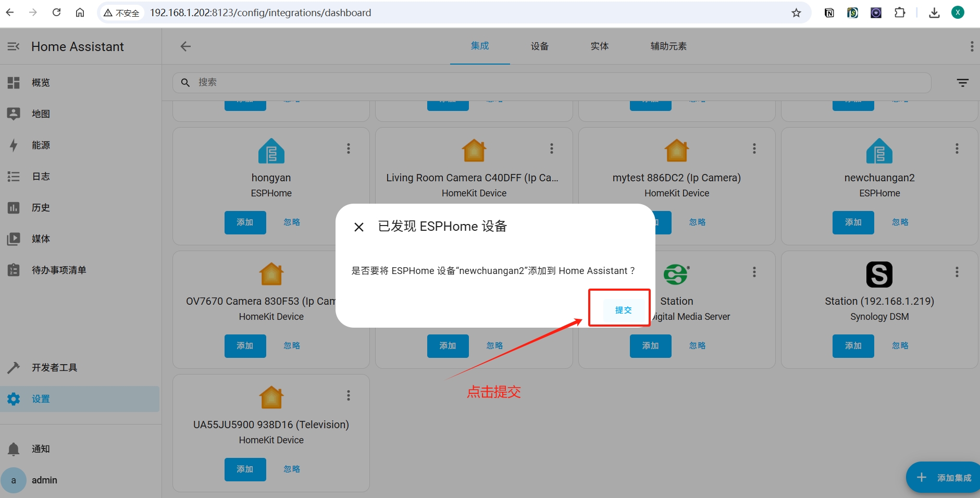Image resolution: width=980 pixels, height=498 pixels.
Task: Open the top-right overflow menu
Action: pyautogui.click(x=972, y=46)
